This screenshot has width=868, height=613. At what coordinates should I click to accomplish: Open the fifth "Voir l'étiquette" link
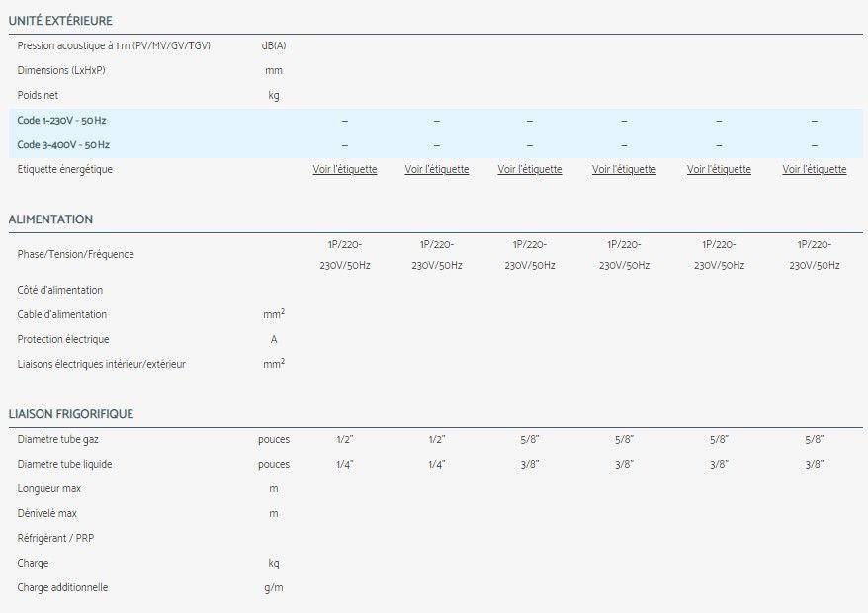point(719,170)
